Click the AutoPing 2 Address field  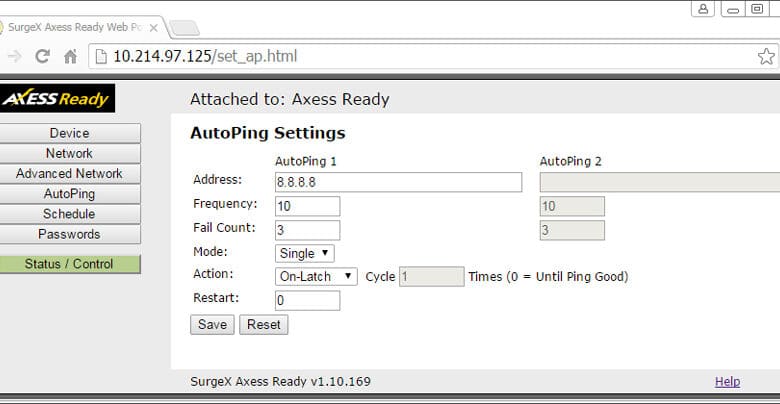(660, 182)
